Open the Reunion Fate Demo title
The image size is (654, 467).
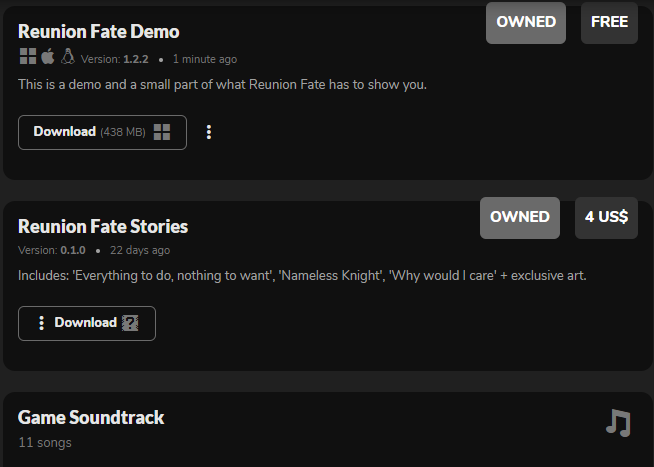tap(99, 32)
